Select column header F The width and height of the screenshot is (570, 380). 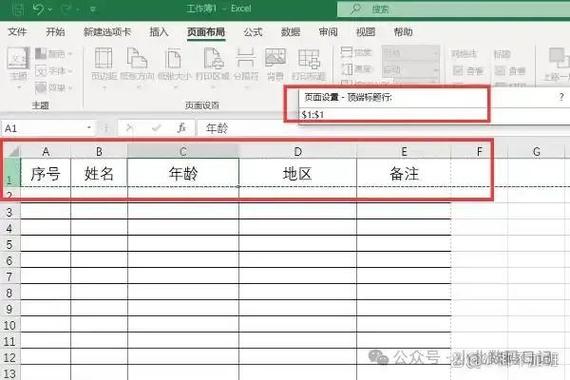479,151
